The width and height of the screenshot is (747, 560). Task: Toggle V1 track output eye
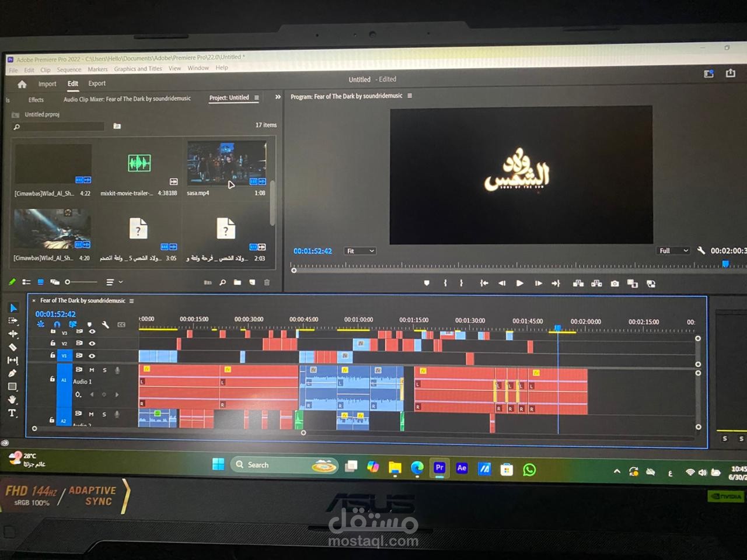tap(92, 355)
